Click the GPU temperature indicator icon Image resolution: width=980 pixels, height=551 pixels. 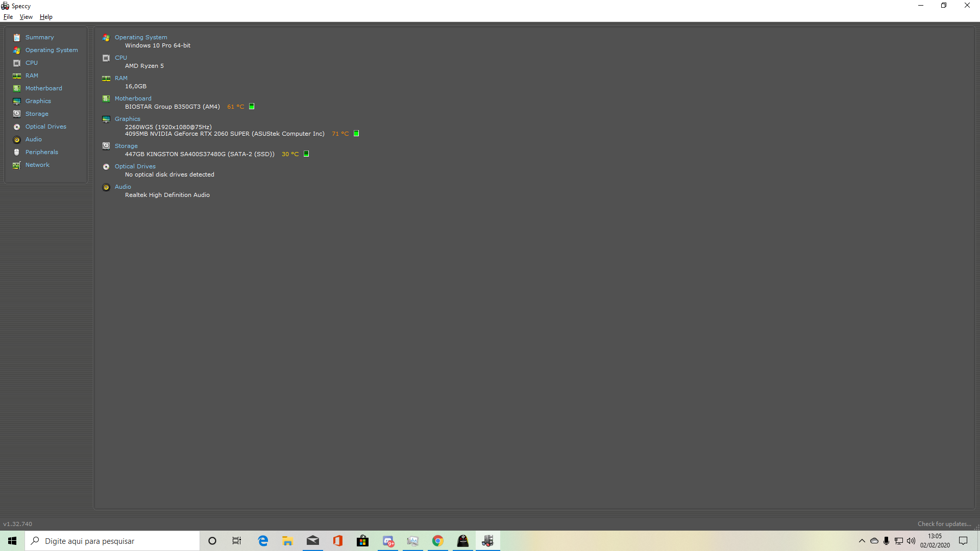coord(356,134)
